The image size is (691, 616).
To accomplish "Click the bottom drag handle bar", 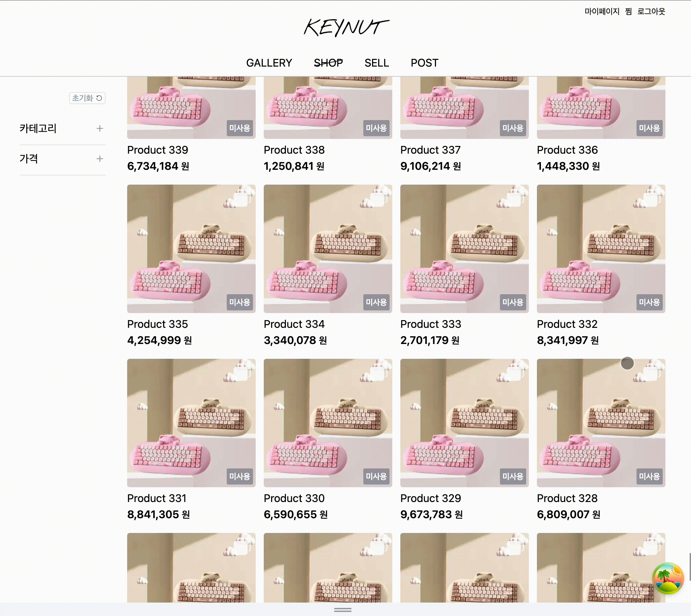I will pyautogui.click(x=342, y=610).
